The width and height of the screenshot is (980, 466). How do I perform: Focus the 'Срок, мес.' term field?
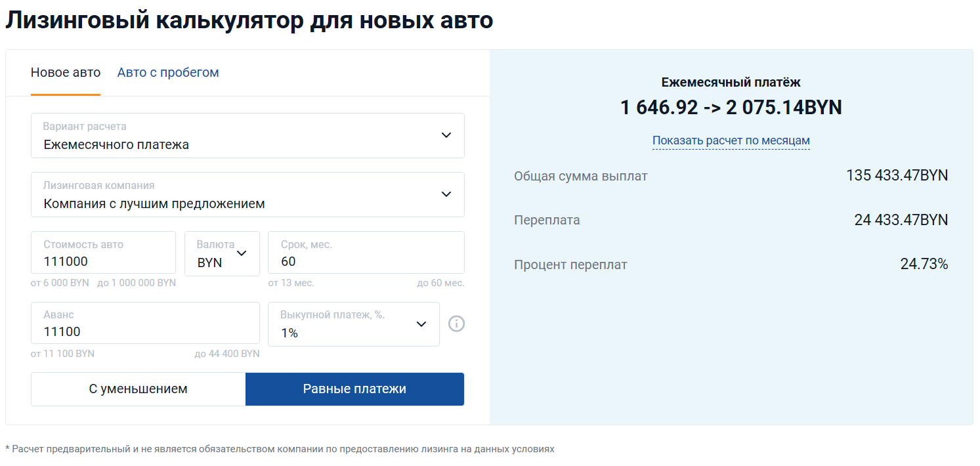click(x=366, y=261)
